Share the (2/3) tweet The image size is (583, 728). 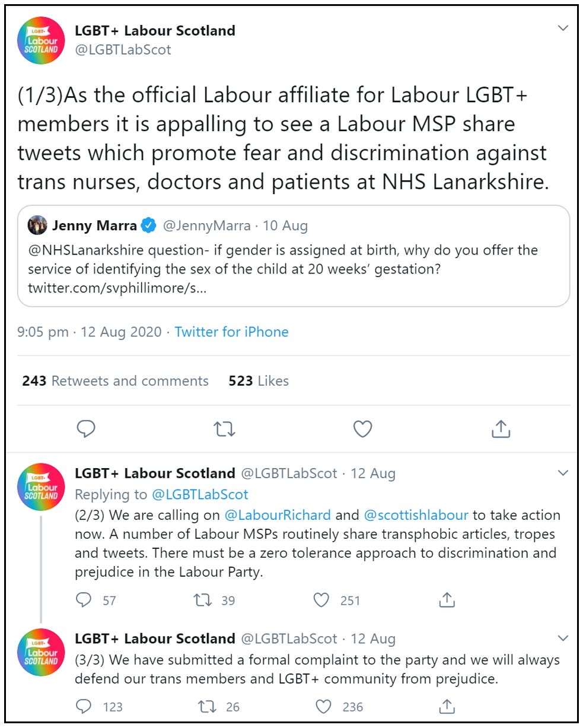coord(446,600)
